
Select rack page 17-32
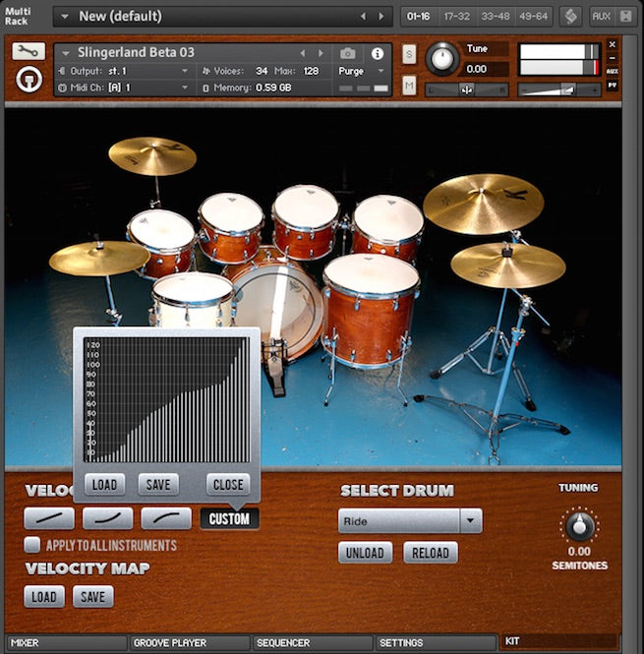pos(457,16)
